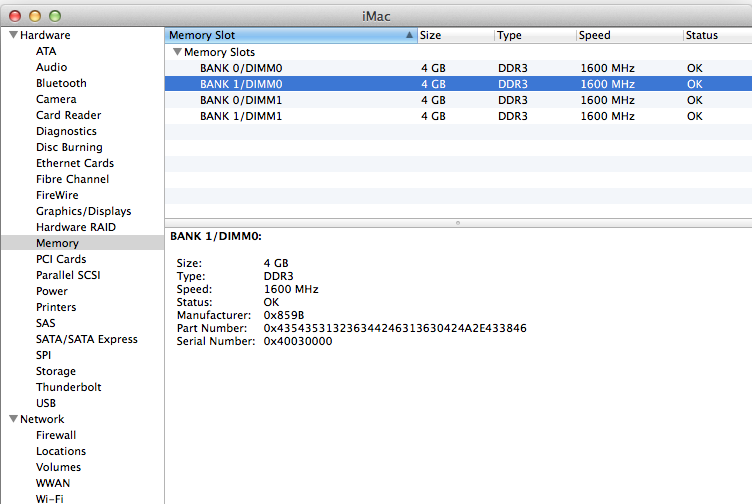Open WWAN under Network
This screenshot has width=752, height=504.
[x=53, y=483]
